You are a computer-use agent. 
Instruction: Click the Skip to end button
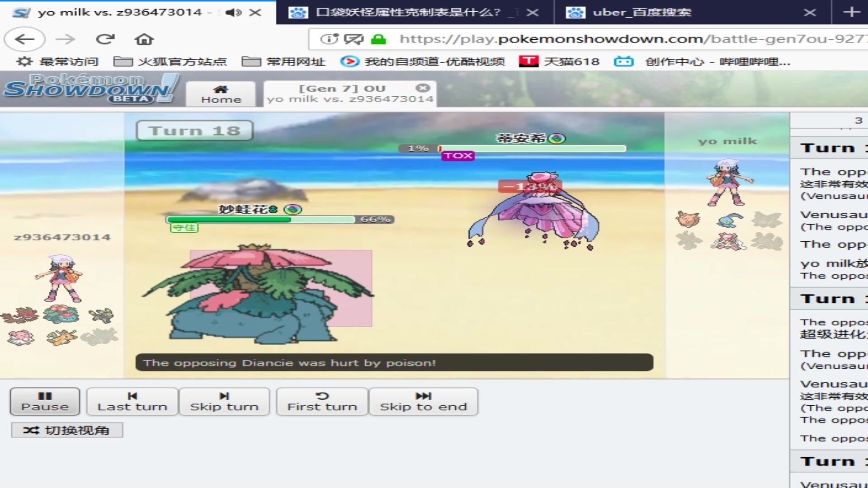point(423,401)
